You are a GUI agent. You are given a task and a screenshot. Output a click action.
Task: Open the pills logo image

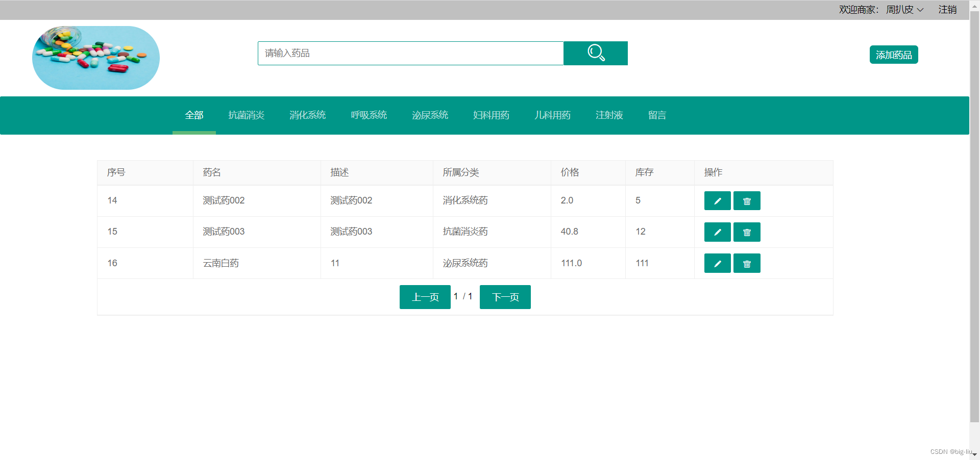(96, 58)
